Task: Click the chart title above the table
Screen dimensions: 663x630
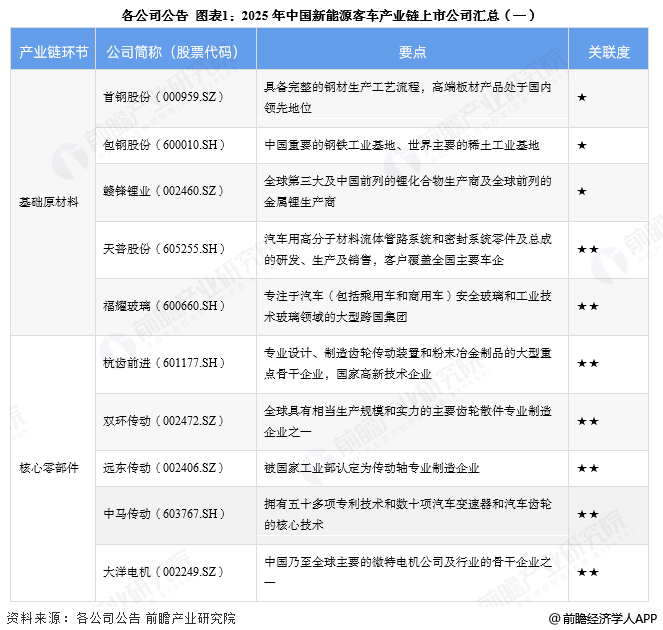Action: (330, 15)
